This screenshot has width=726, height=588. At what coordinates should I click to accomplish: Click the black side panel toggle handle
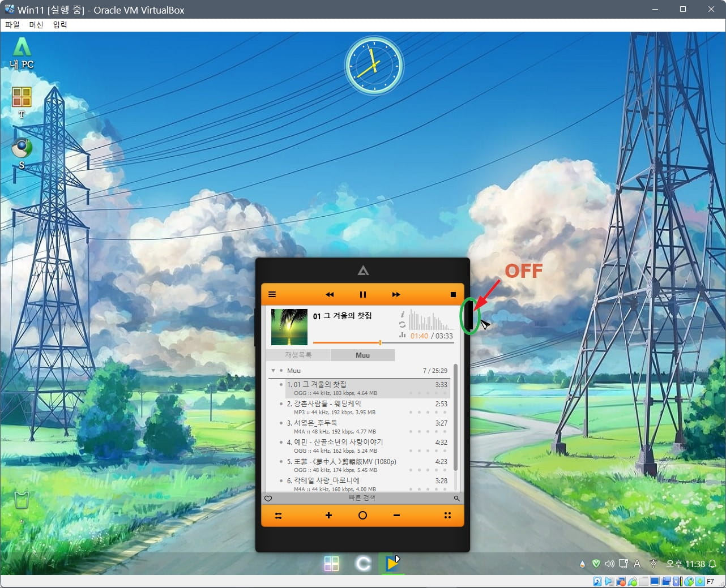click(x=469, y=316)
